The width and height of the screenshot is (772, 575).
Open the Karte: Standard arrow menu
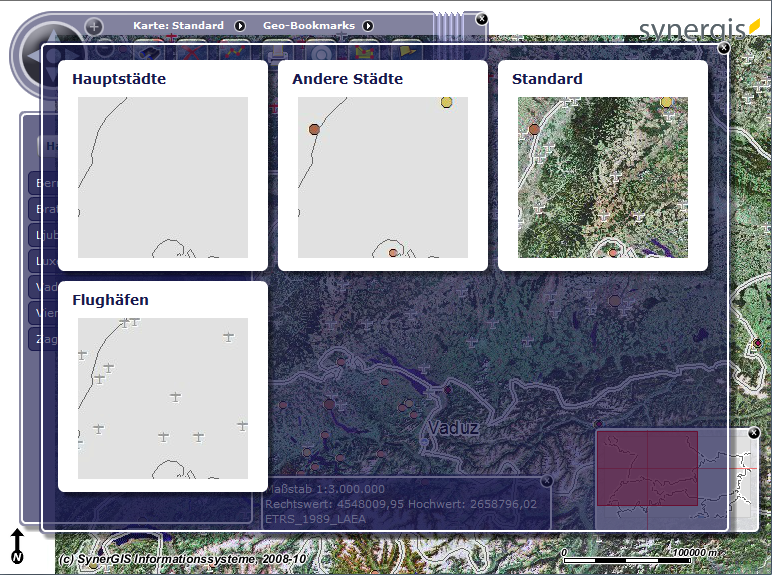click(240, 26)
